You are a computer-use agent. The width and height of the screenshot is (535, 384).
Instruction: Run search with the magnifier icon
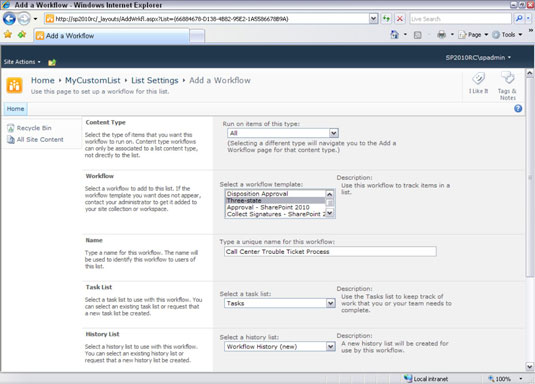click(519, 18)
